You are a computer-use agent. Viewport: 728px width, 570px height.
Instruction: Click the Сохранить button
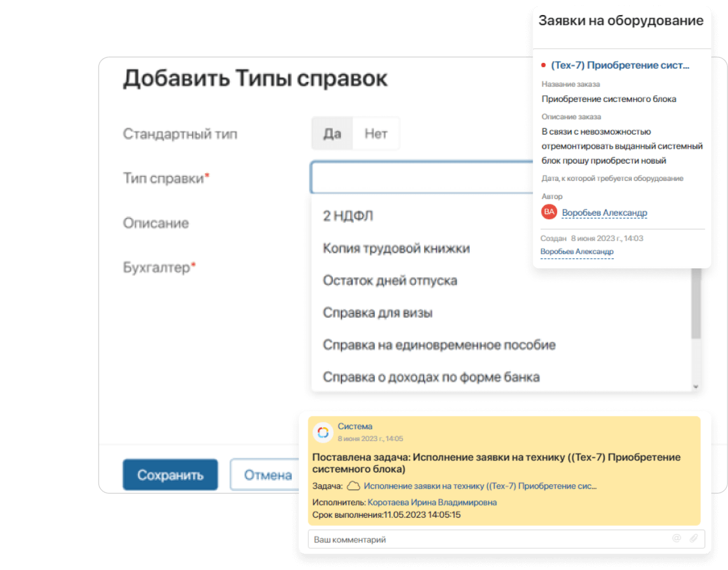pyautogui.click(x=170, y=474)
